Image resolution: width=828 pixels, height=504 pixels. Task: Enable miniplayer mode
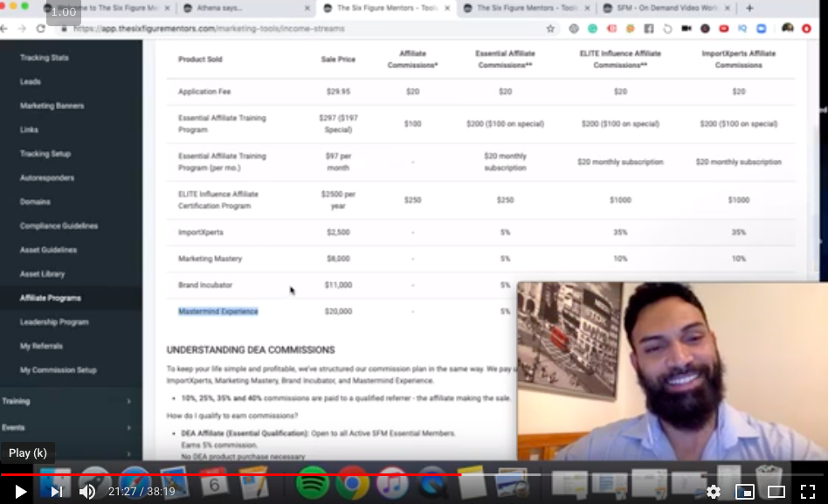pyautogui.click(x=744, y=492)
